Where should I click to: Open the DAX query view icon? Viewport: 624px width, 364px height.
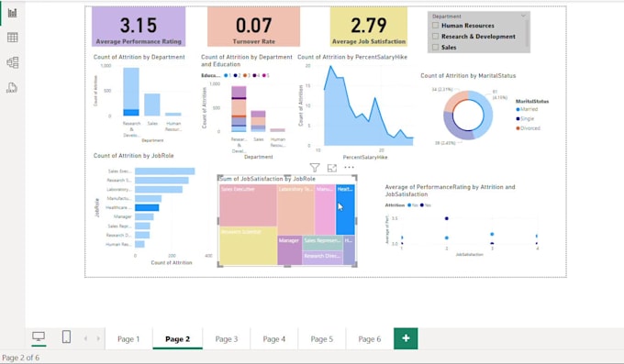pos(12,88)
